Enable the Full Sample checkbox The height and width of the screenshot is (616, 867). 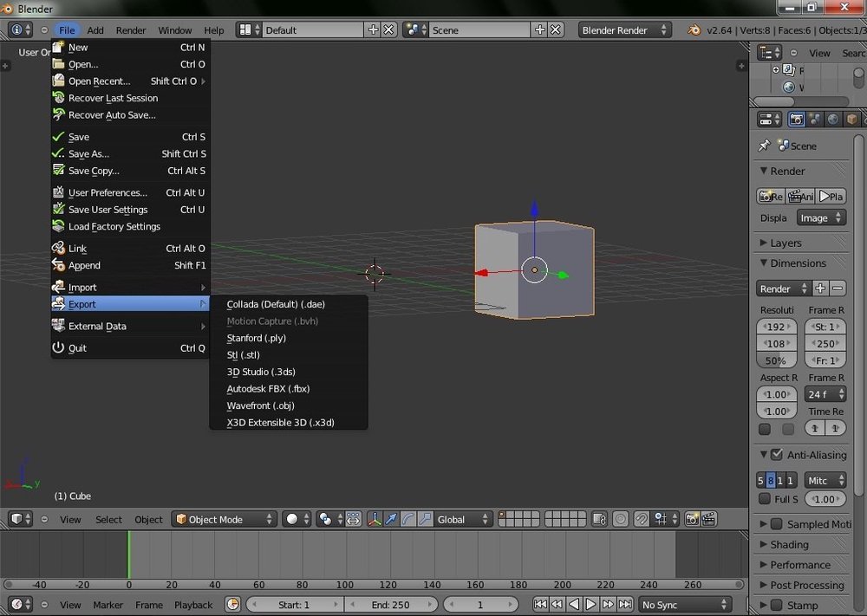763,499
